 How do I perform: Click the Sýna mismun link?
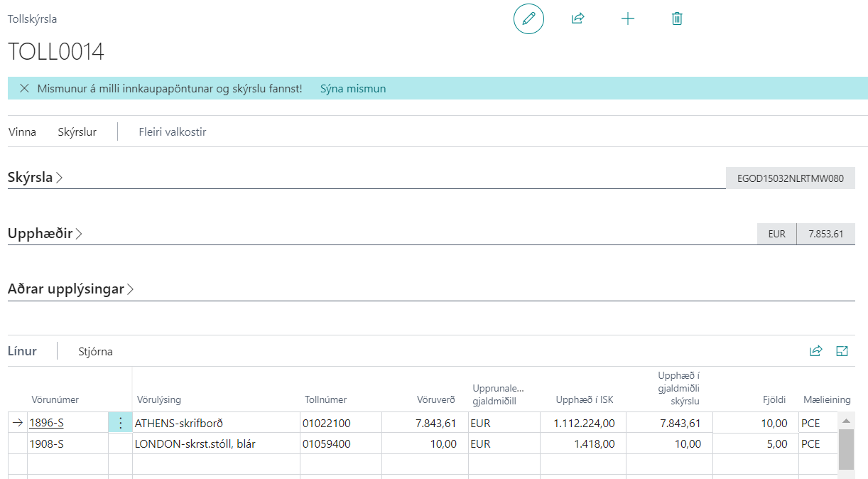(x=353, y=89)
